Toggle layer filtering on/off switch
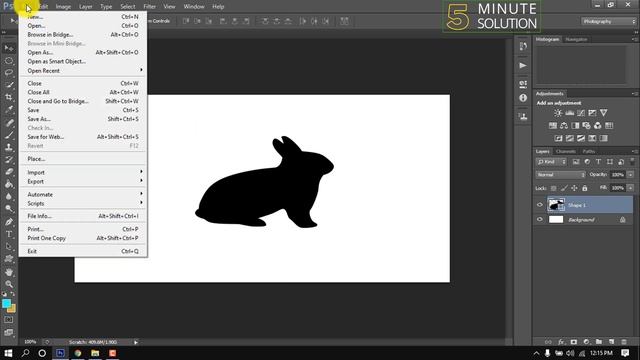Screen dimensions: 640x360 [632, 162]
